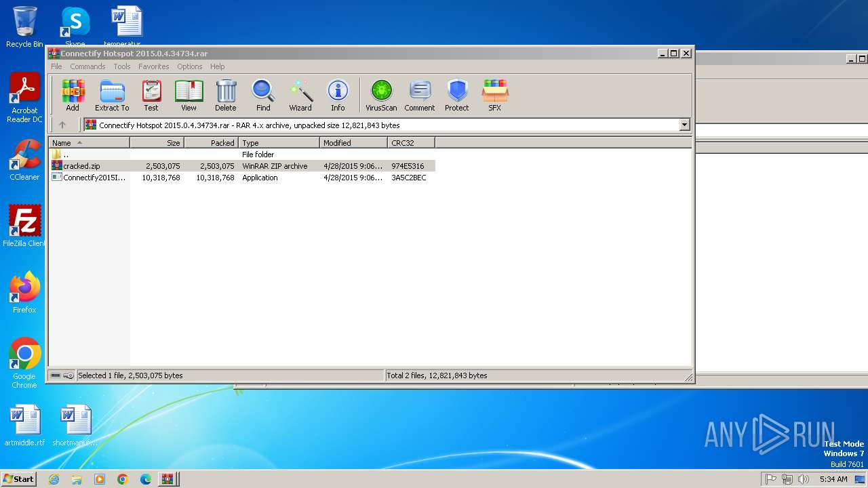The height and width of the screenshot is (488, 868).
Task: Click the Protect archive icon
Action: tap(457, 95)
